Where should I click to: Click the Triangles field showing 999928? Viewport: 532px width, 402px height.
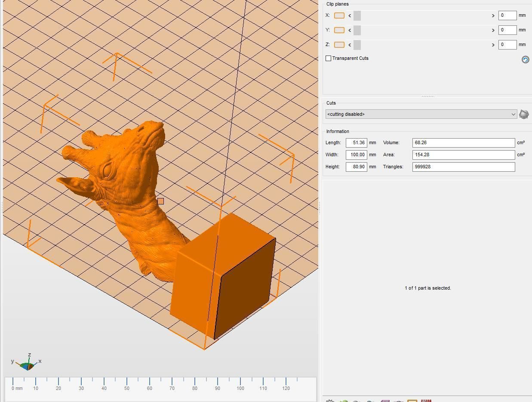464,167
